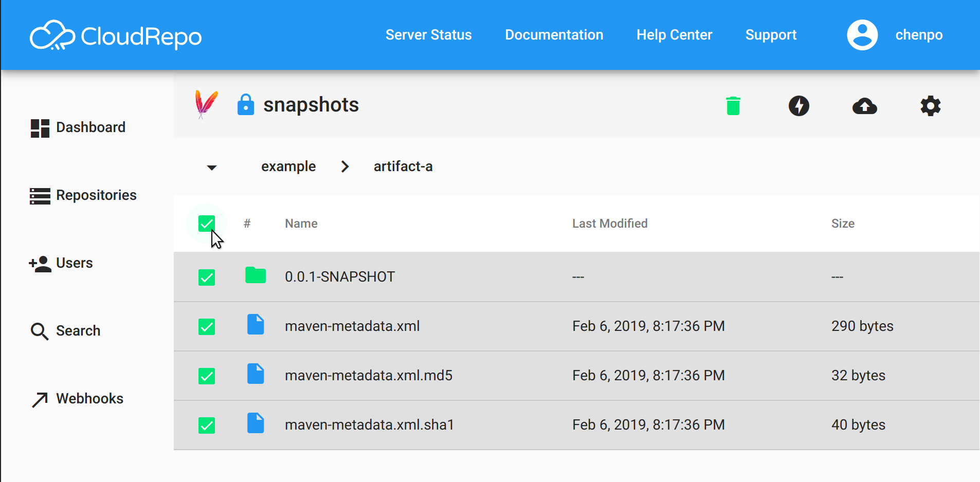The width and height of the screenshot is (980, 482).
Task: Open Support in the top menu
Action: [x=771, y=35]
